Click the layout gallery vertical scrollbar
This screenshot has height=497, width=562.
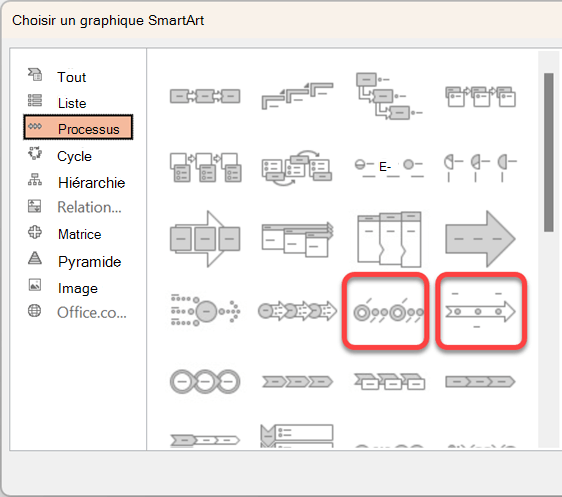pos(548,152)
